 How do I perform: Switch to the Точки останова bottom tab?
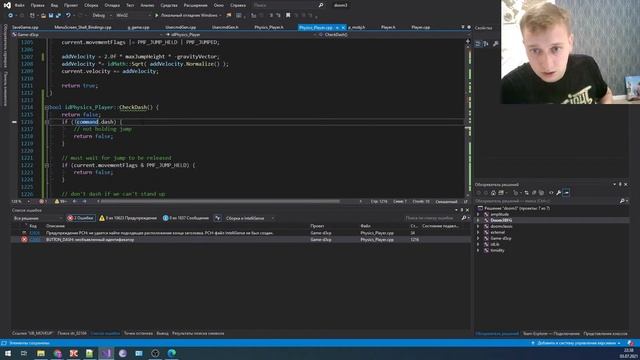coord(138,333)
